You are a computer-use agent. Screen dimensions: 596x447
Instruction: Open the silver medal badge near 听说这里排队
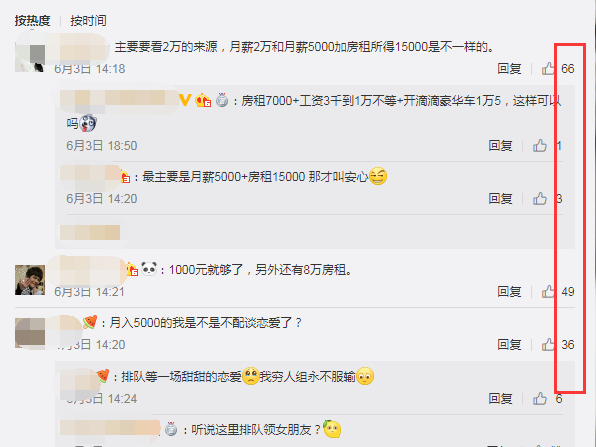[171, 429]
